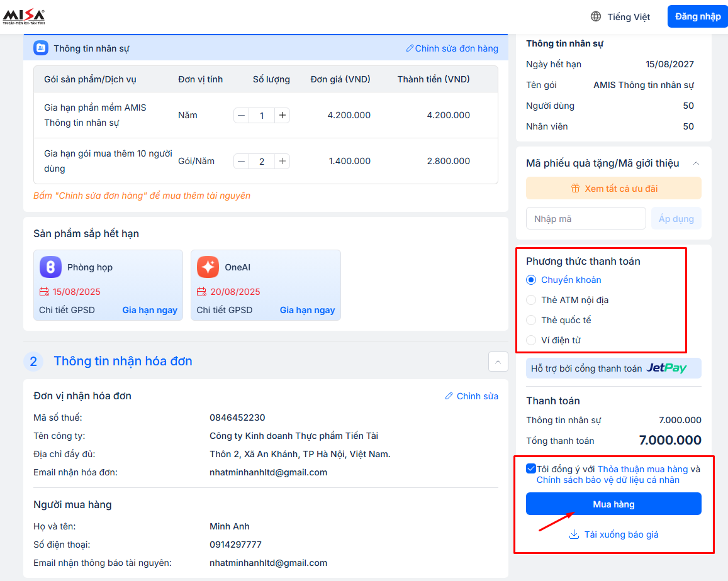The image size is (728, 581).
Task: Click the OneAI app icon
Action: click(208, 267)
